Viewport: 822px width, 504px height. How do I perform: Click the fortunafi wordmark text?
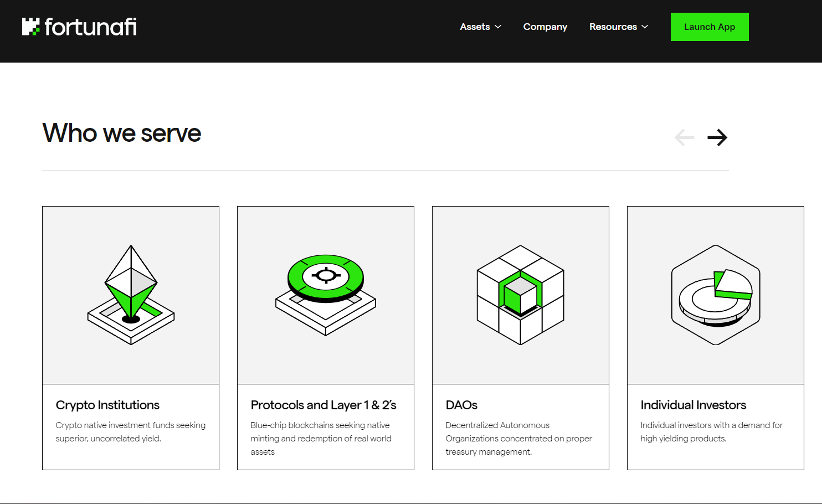pos(90,27)
